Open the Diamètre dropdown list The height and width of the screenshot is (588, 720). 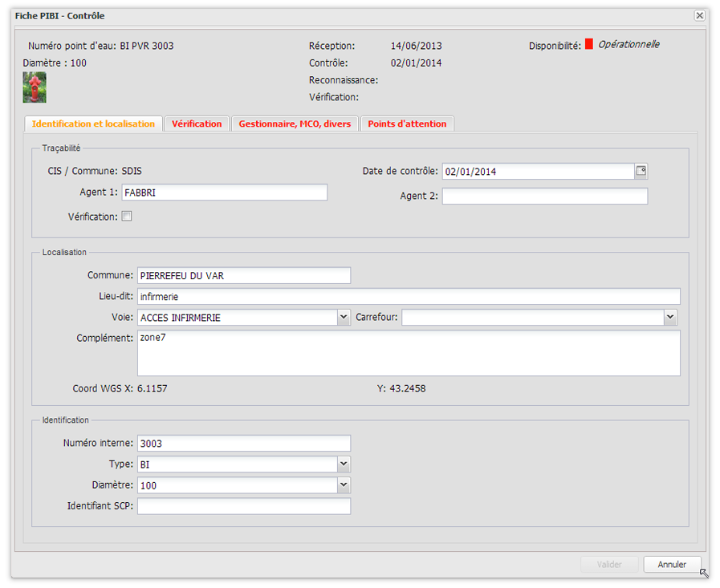pyautogui.click(x=344, y=485)
